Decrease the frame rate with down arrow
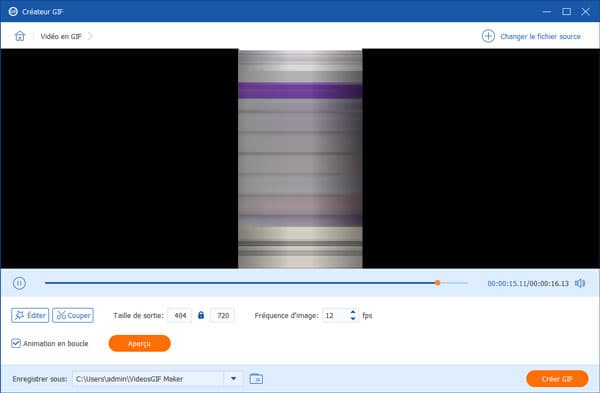 point(353,319)
